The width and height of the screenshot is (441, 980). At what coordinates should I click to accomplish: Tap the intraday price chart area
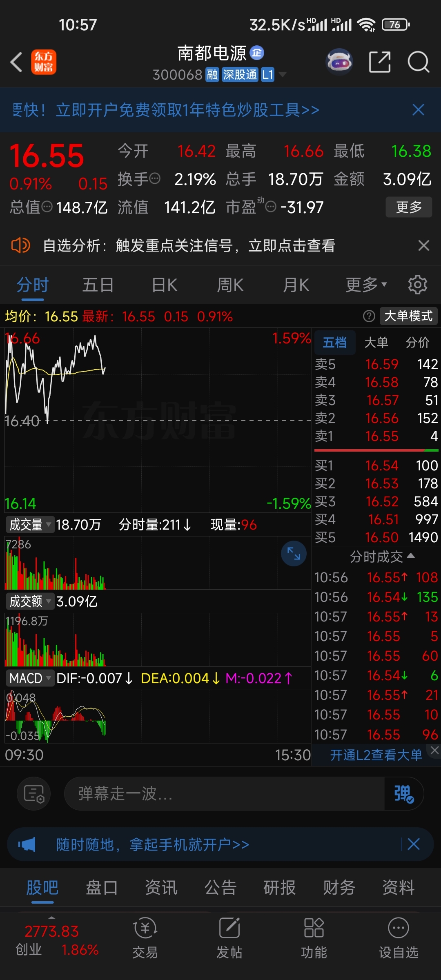[158, 421]
